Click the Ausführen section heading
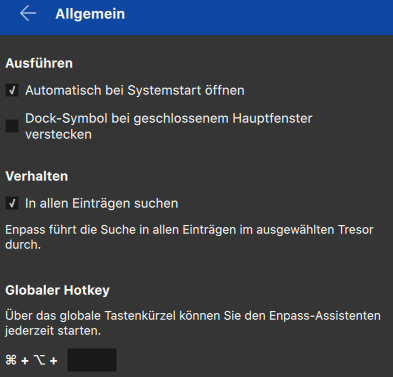The width and height of the screenshot is (393, 377). pos(39,63)
